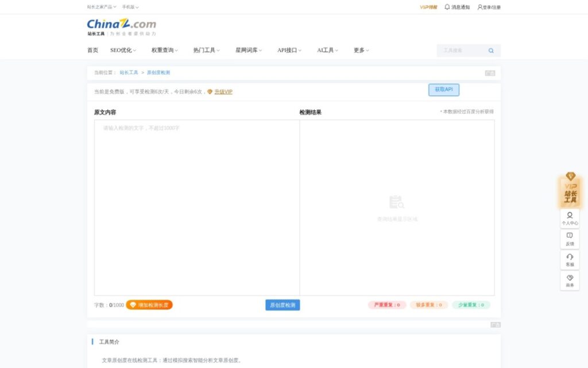588x368 pixels.
Task: Click the search magnifier icon
Action: [x=491, y=51]
